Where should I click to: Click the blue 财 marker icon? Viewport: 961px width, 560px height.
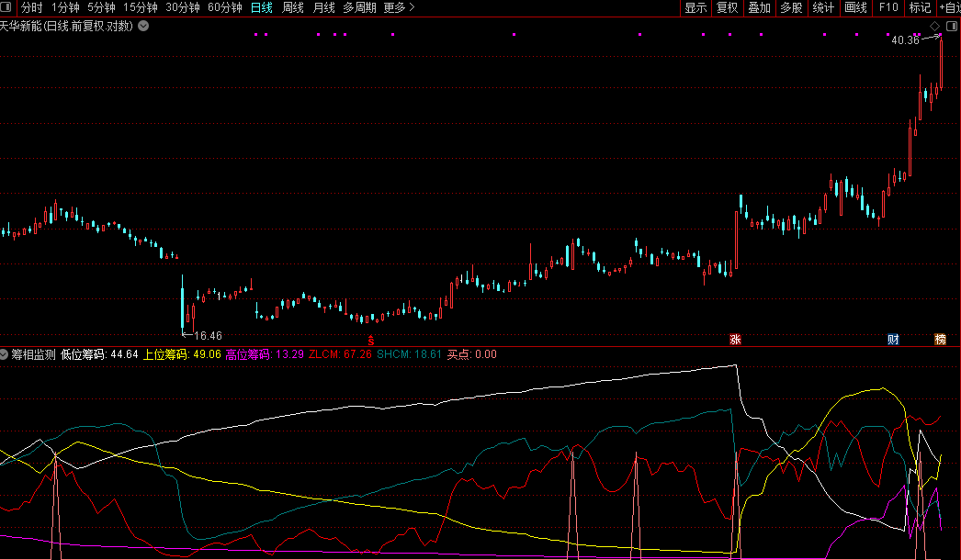coord(893,340)
